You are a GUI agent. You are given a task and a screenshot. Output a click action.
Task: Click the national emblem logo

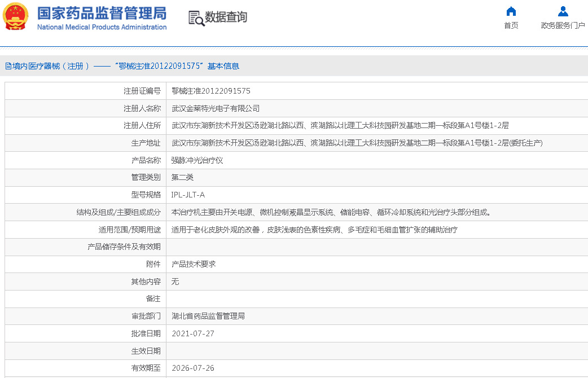16,17
